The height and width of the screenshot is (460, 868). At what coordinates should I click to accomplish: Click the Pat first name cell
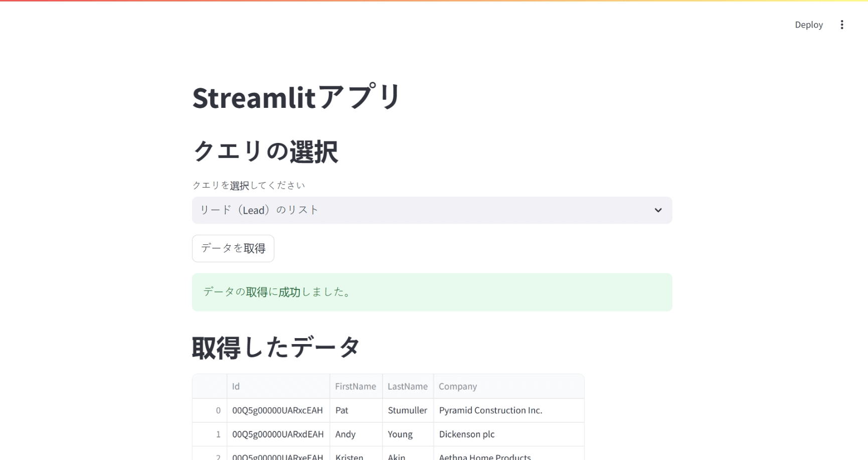click(356, 410)
